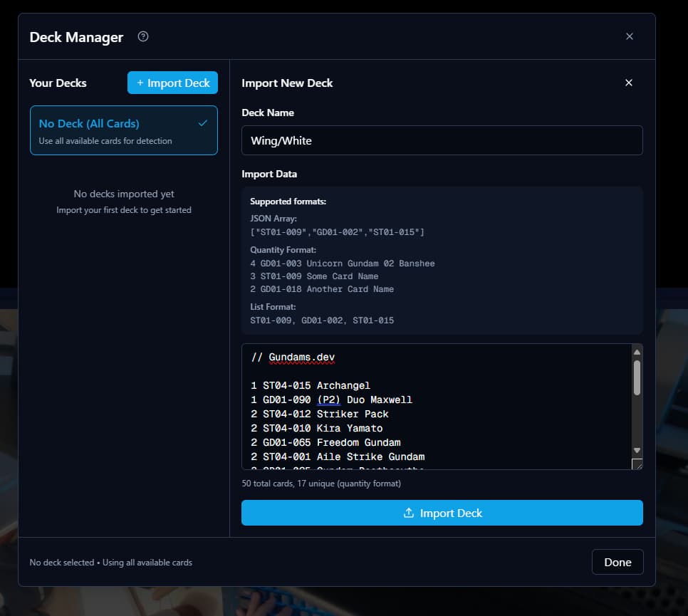Viewport: 688px width, 616px height.
Task: Click the upload icon on Import Deck button
Action: [x=409, y=513]
